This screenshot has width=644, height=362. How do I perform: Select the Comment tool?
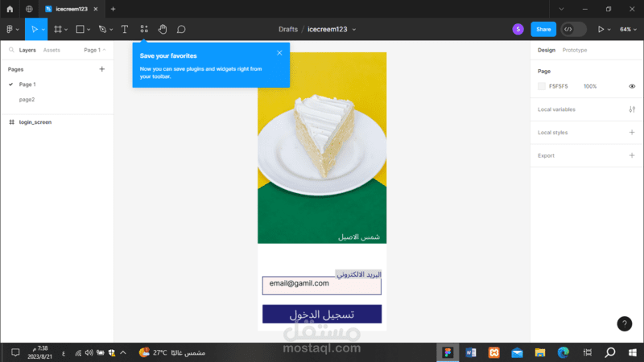coord(181,29)
